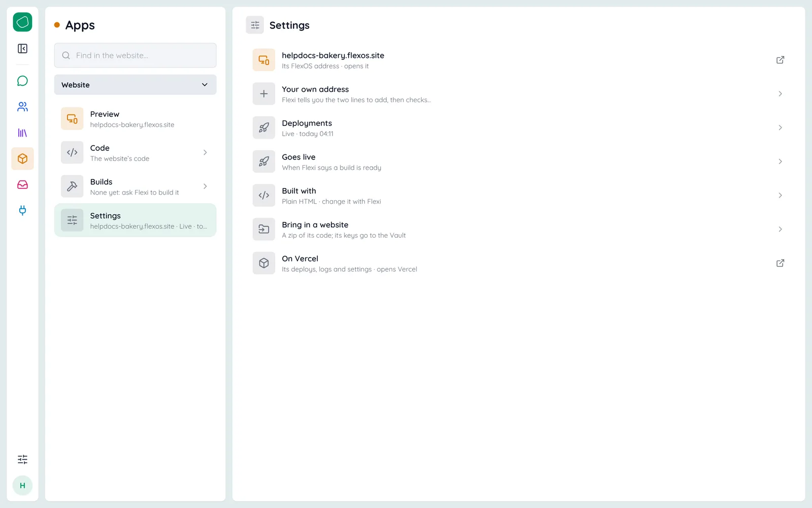This screenshot has width=812, height=508.
Task: Click the helpdocs-bakery.flexos.site orange device icon
Action: (264, 60)
